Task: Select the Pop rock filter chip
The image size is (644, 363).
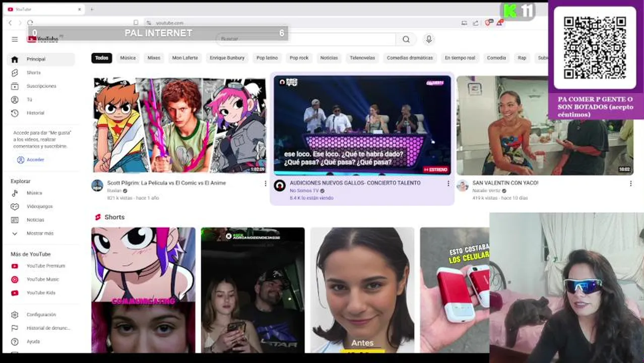Action: [x=299, y=58]
